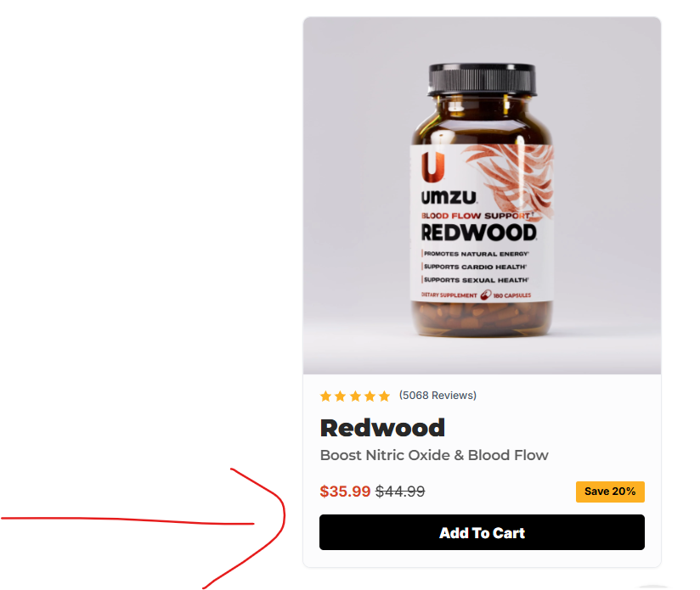Select the fifth rating star
This screenshot has height=590, width=700.
[x=384, y=396]
